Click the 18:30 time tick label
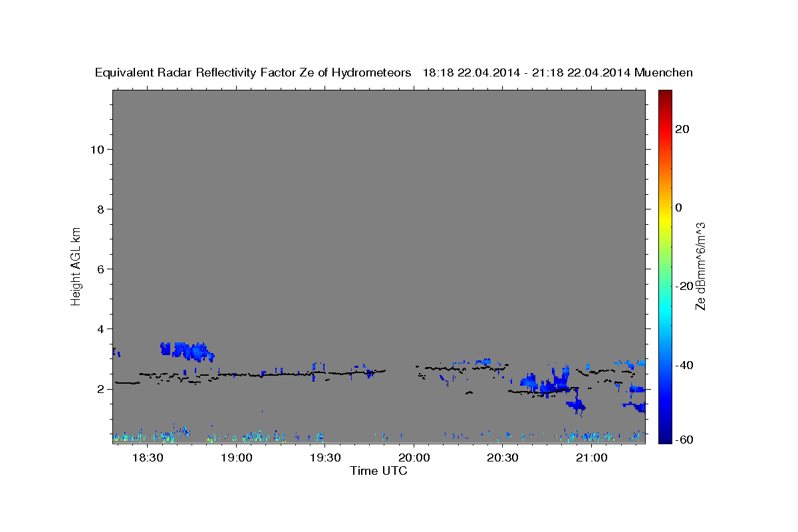This screenshot has height=532, width=798. pos(148,458)
